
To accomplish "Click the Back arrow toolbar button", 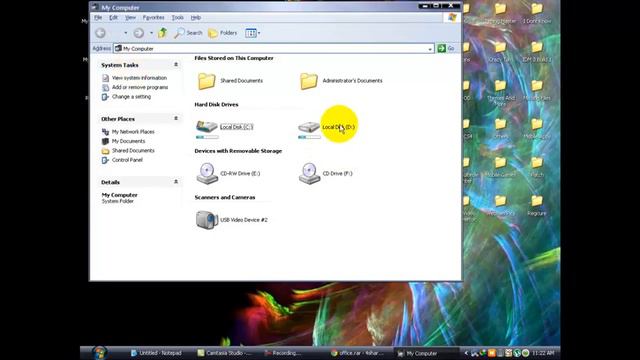I will point(100,33).
